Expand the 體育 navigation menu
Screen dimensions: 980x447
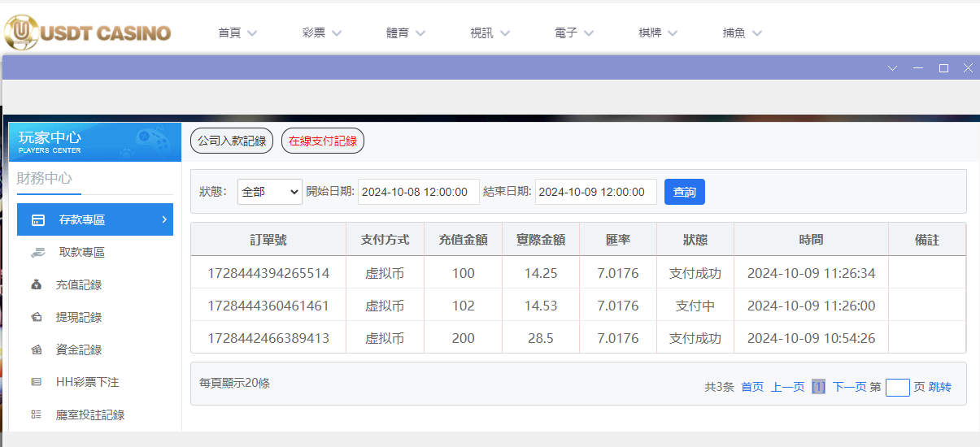coord(406,33)
